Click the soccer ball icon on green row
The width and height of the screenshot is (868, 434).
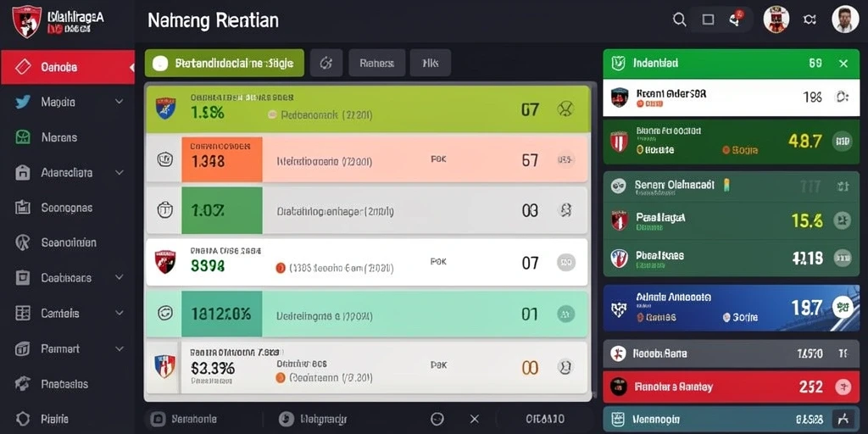pos(565,109)
